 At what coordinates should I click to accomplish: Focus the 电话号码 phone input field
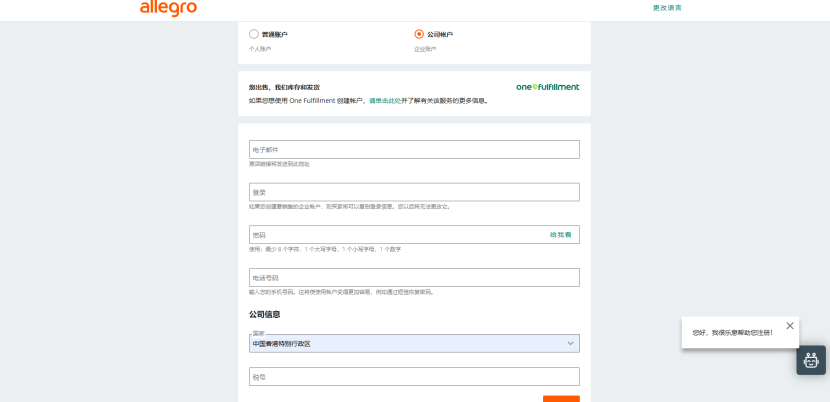(414, 278)
